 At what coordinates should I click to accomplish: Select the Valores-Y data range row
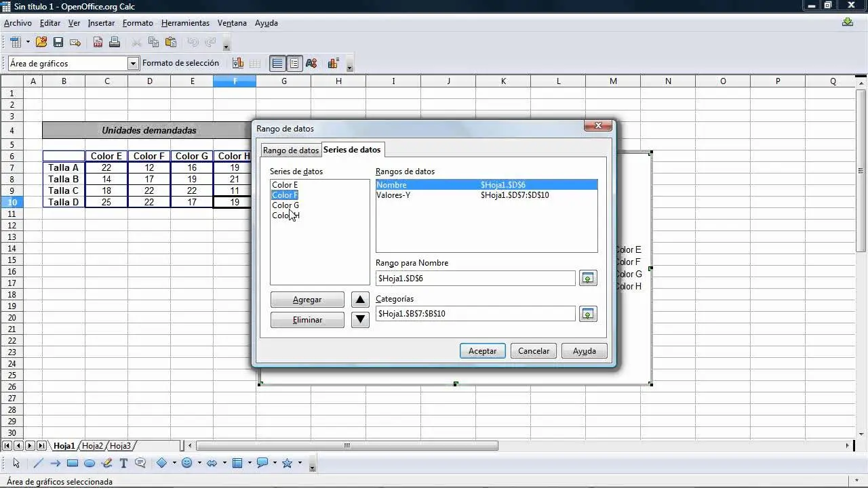tap(487, 195)
